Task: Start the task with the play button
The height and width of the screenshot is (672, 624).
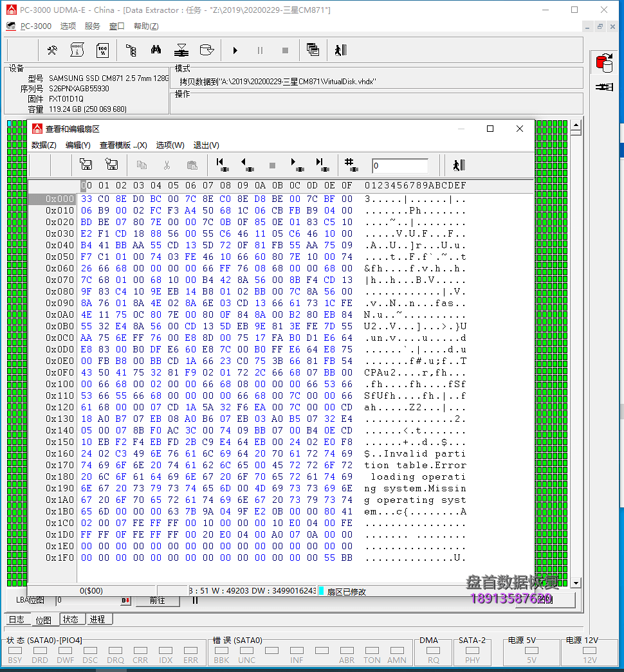Action: (235, 51)
